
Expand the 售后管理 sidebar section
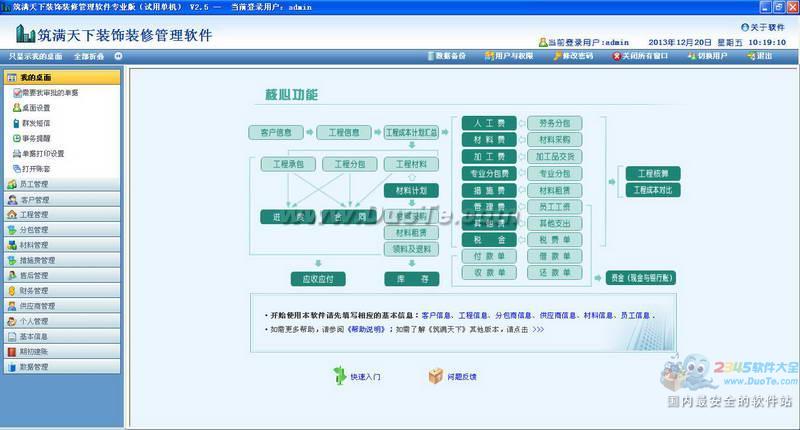62,275
